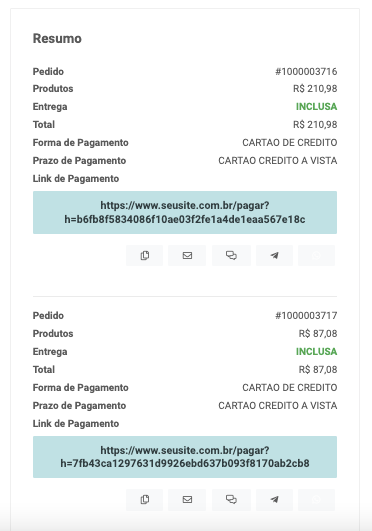Click the first Link de Pagamento label

click(x=76, y=178)
